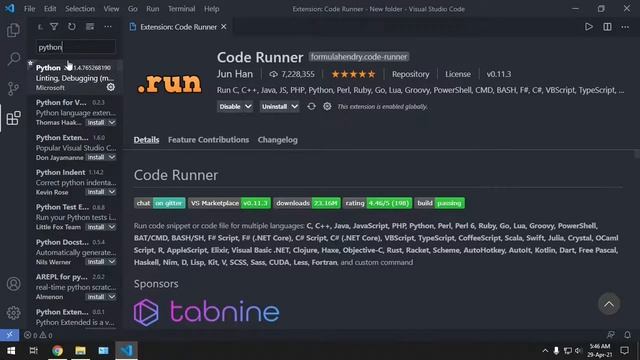Split the editor to the right
This screenshot has height=360, width=640.
tap(607, 27)
